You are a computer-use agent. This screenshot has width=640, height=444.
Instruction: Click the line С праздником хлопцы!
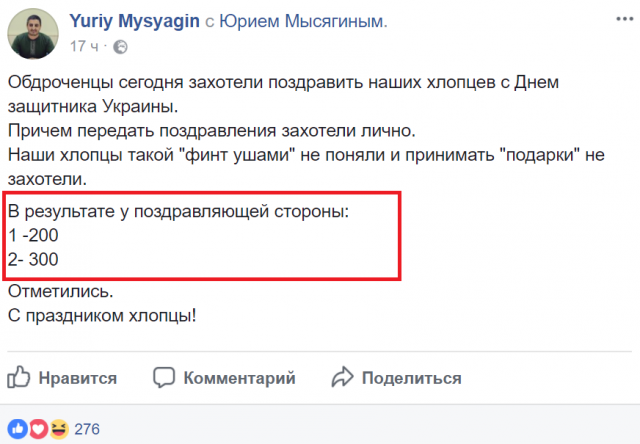[102, 316]
